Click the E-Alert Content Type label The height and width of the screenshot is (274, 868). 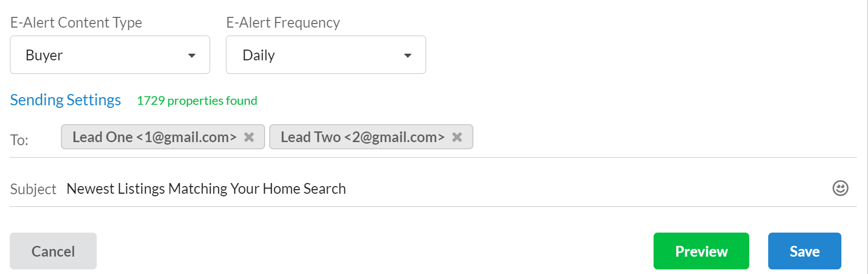pyautogui.click(x=76, y=22)
